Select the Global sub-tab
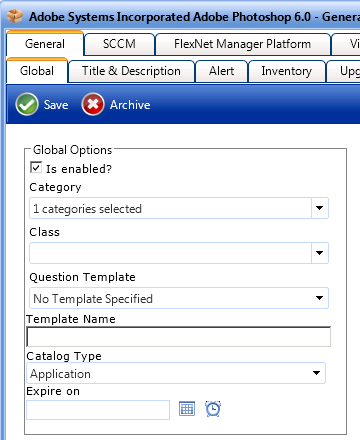 coord(37,71)
